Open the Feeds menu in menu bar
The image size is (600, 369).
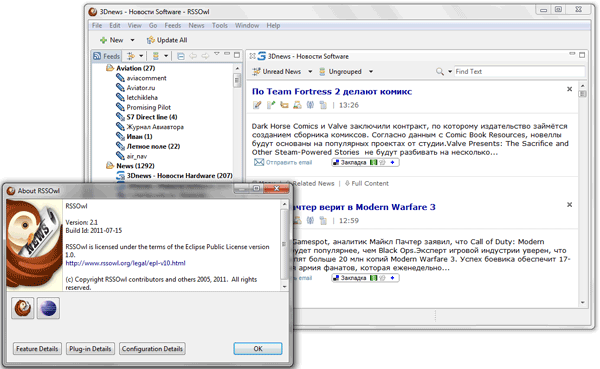(x=173, y=26)
